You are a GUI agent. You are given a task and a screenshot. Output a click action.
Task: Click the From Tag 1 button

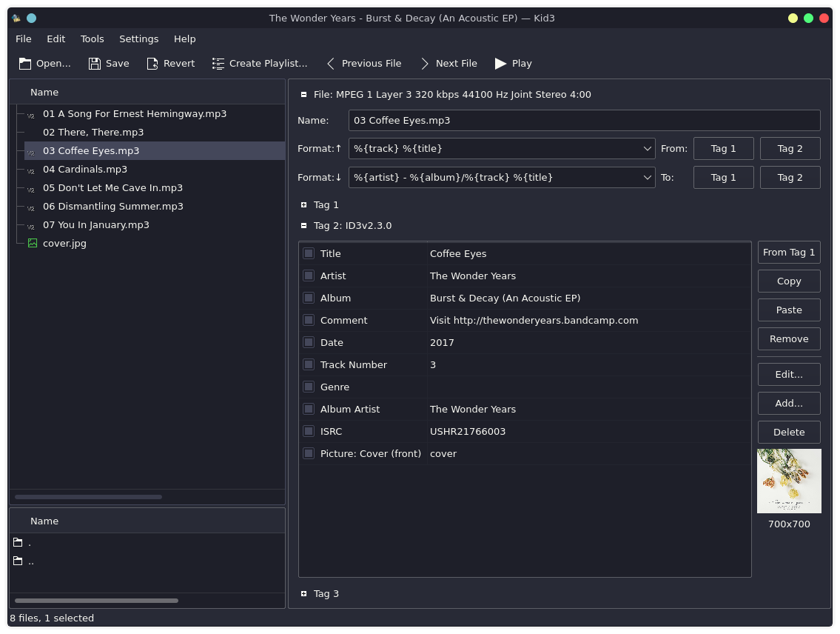click(x=789, y=253)
